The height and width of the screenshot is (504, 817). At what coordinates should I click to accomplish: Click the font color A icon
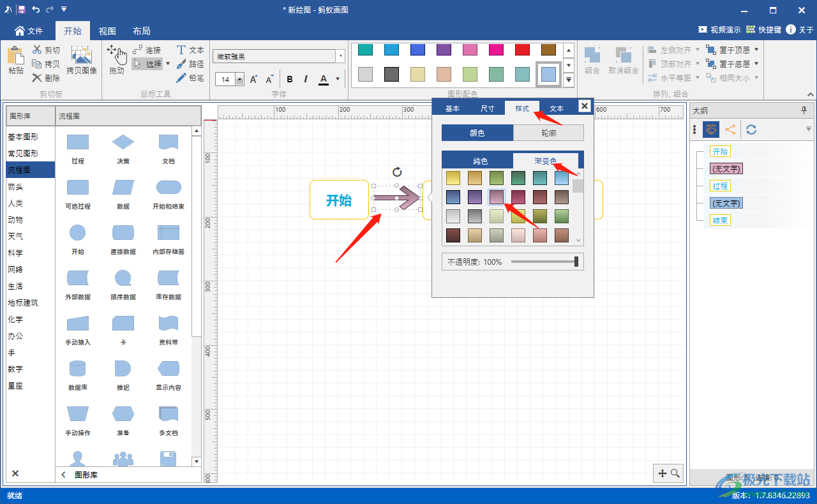(x=323, y=79)
